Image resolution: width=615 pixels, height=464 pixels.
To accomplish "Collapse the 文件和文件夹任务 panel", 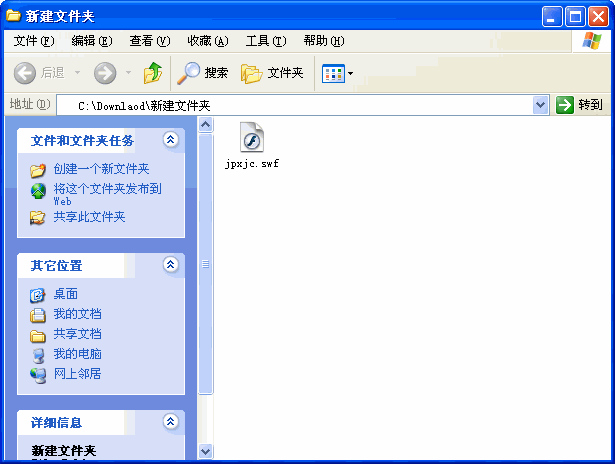I will 171,139.
